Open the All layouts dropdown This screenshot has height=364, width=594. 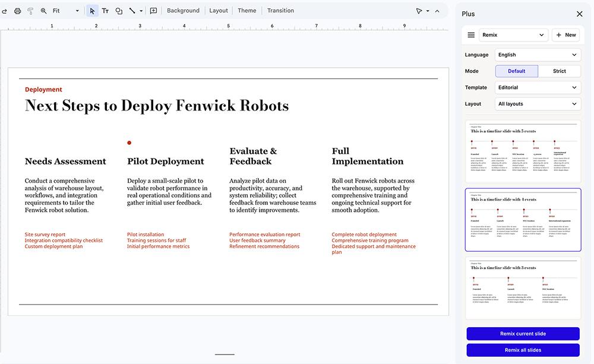(538, 104)
